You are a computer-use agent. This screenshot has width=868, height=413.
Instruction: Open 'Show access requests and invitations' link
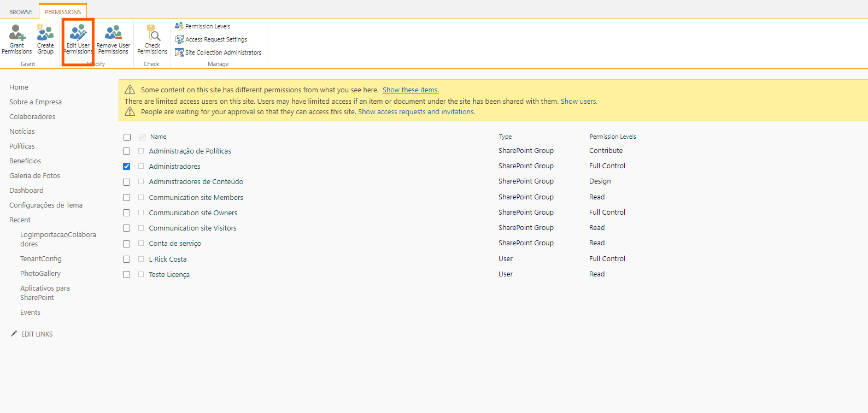[x=416, y=112]
